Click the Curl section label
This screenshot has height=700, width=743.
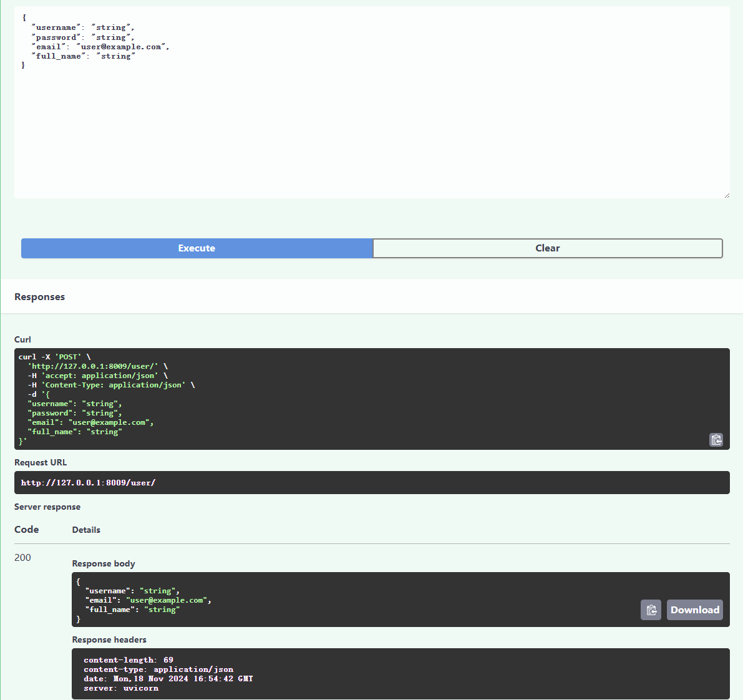(x=22, y=339)
